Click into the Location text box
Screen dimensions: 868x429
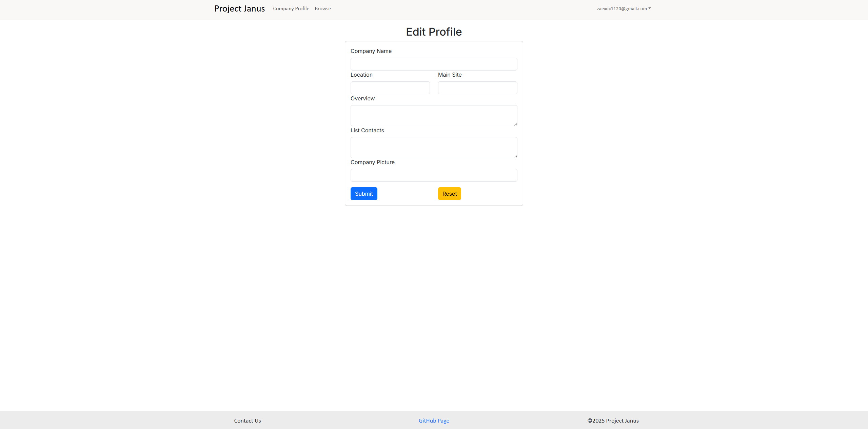390,88
